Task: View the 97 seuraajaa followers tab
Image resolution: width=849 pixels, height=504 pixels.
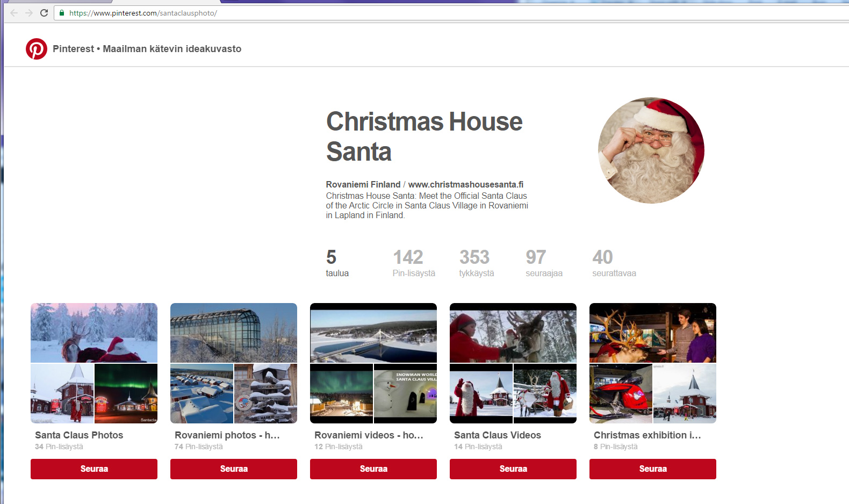Action: pos(544,263)
